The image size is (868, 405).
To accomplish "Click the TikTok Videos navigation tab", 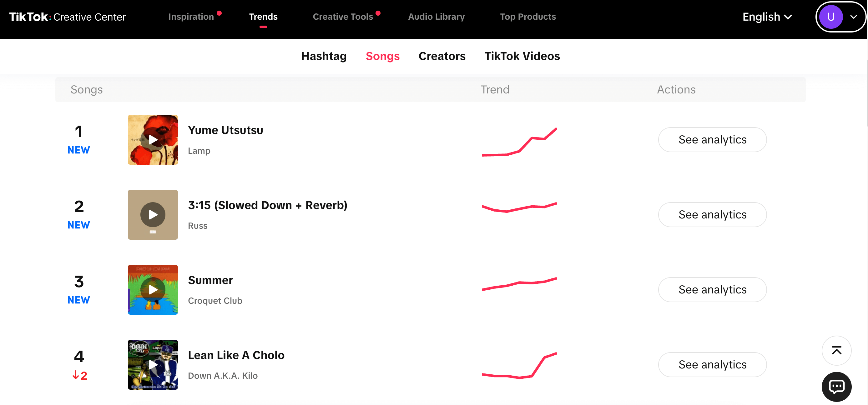I will pyautogui.click(x=522, y=56).
